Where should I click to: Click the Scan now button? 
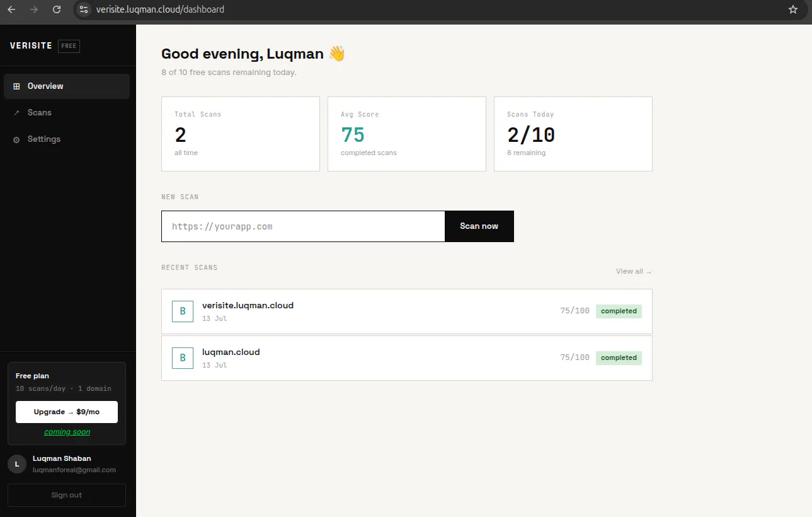pos(479,226)
